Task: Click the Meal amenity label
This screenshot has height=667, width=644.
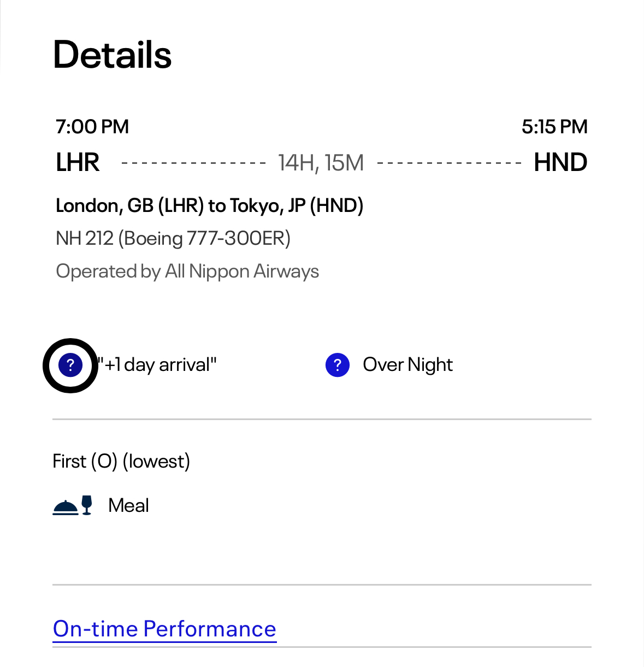Action: tap(128, 505)
